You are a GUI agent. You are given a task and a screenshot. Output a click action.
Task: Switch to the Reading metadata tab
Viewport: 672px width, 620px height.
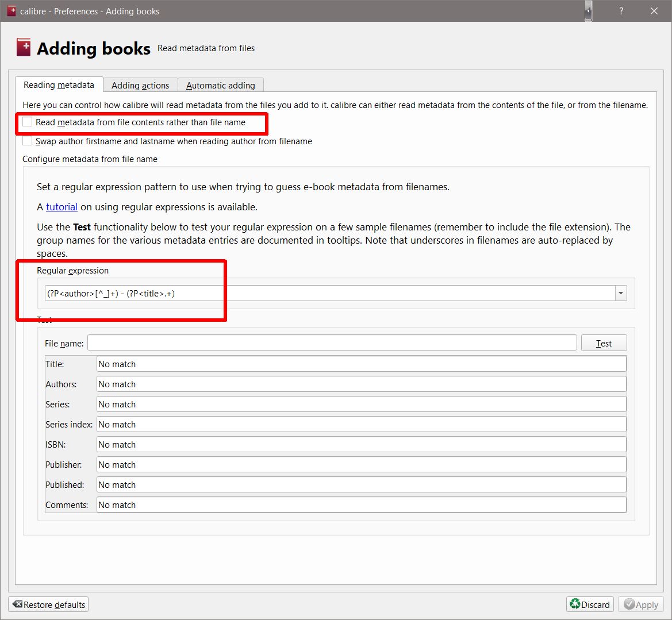(59, 85)
